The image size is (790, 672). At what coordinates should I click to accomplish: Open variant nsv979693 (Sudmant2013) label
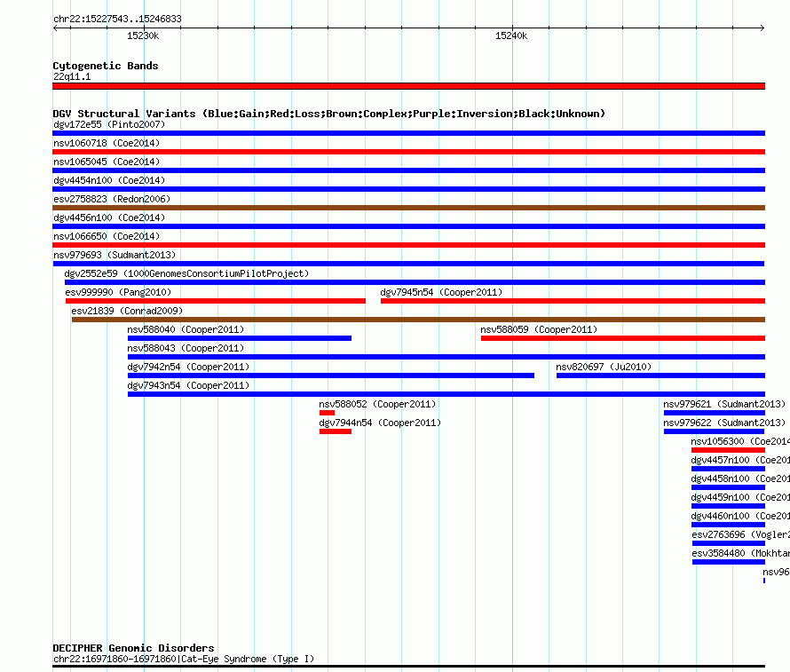(x=115, y=255)
